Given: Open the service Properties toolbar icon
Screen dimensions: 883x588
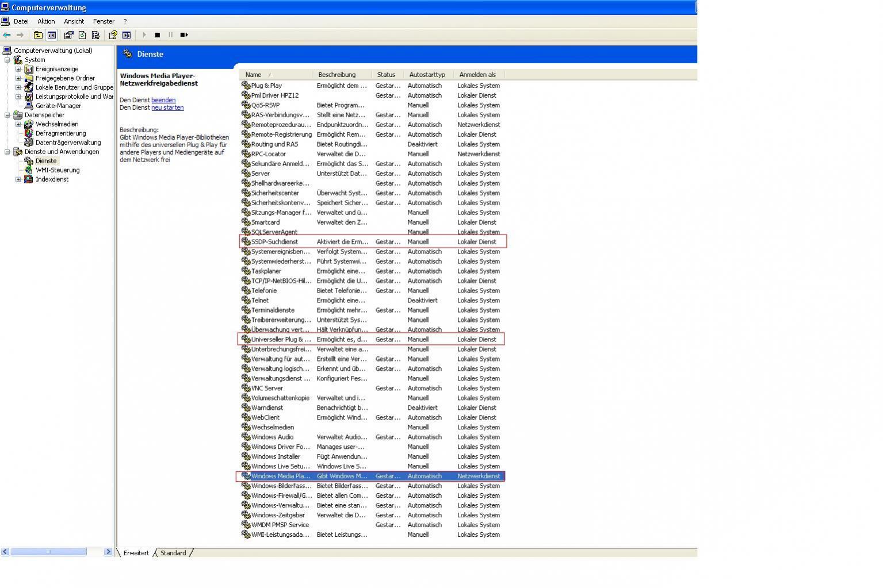Looking at the screenshot, I should pos(68,35).
